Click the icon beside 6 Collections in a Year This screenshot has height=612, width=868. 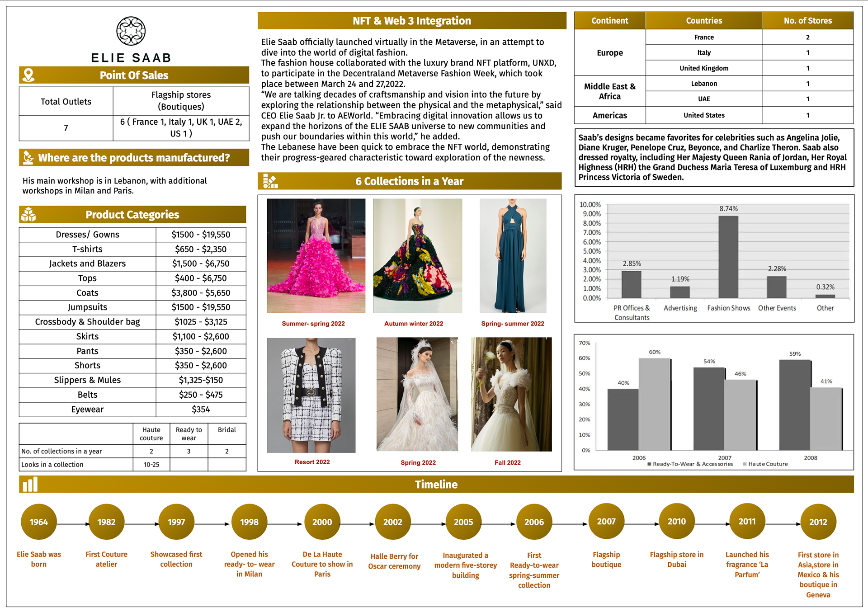point(270,181)
